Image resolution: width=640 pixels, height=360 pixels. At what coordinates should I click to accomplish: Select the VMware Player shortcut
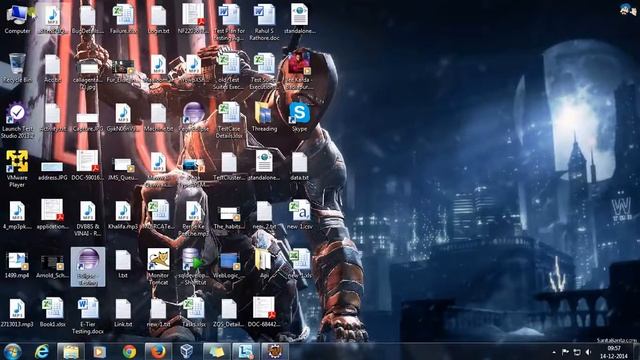point(17,169)
